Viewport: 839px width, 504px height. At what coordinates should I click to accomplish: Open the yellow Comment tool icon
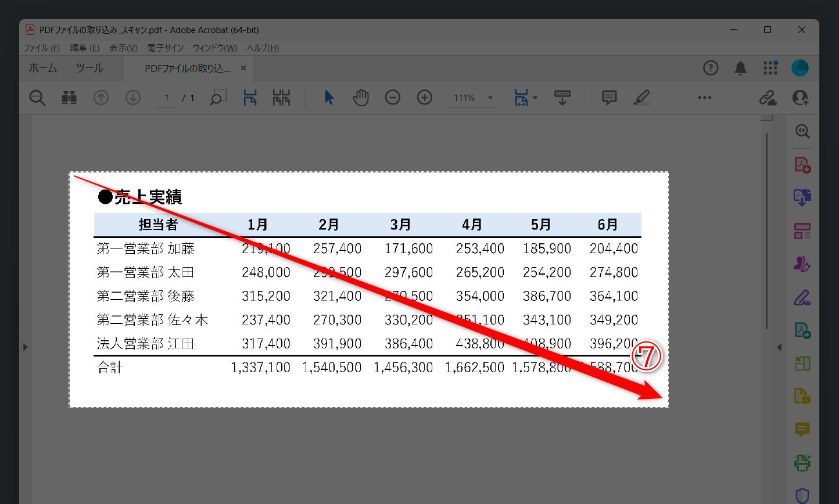click(802, 430)
